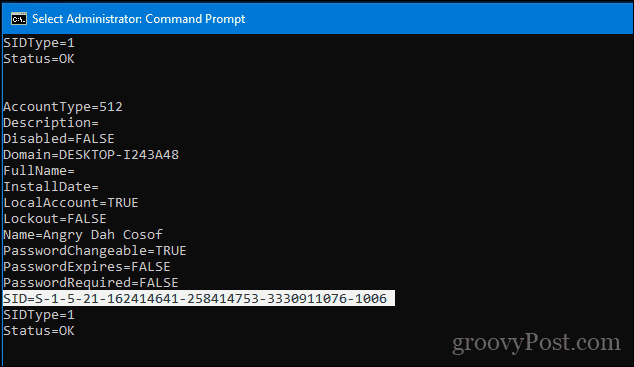The width and height of the screenshot is (634, 367).
Task: Click the highlighted SID line
Action: point(199,298)
